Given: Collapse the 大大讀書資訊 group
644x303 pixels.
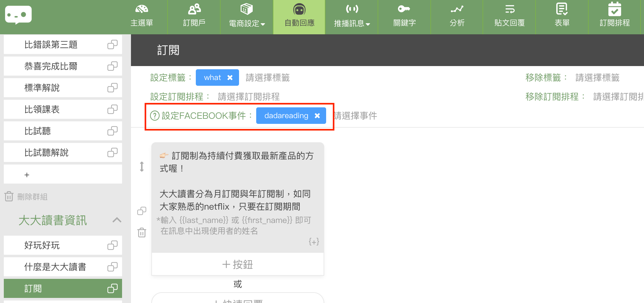Looking at the screenshot, I should (x=117, y=220).
